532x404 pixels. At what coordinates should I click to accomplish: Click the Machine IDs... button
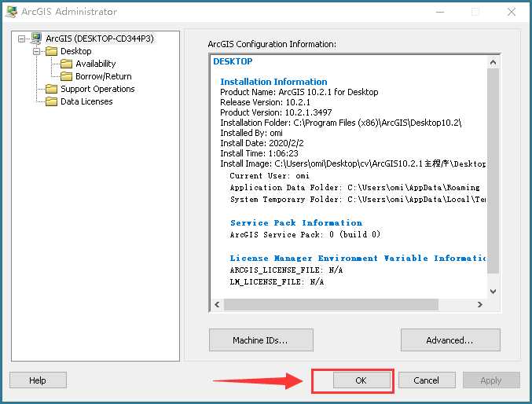261,340
